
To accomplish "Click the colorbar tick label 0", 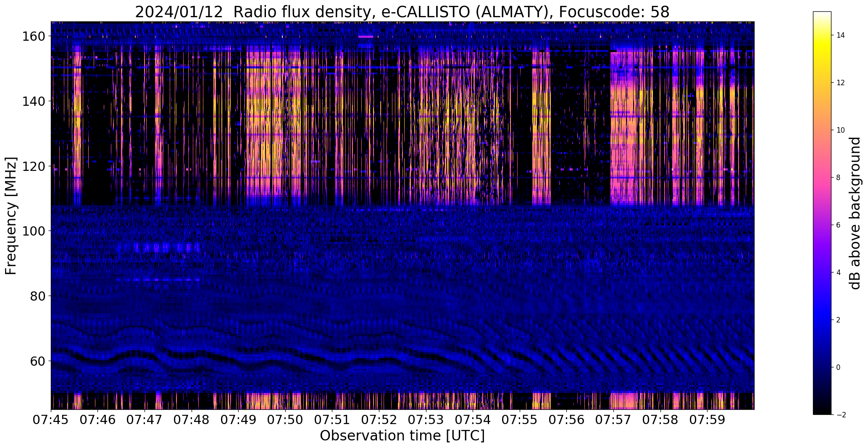I will tap(838, 367).
